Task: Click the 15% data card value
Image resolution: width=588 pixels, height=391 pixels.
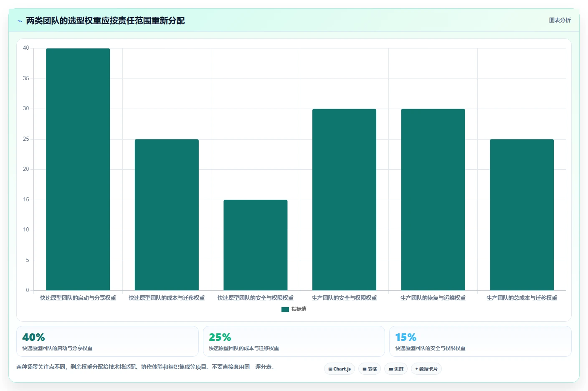Action: coord(406,337)
